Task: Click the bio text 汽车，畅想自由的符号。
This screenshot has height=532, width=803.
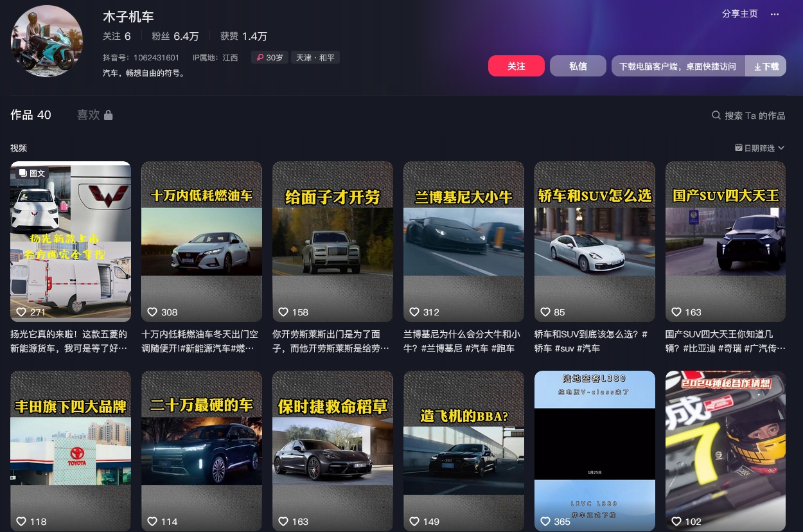Action: click(x=145, y=73)
